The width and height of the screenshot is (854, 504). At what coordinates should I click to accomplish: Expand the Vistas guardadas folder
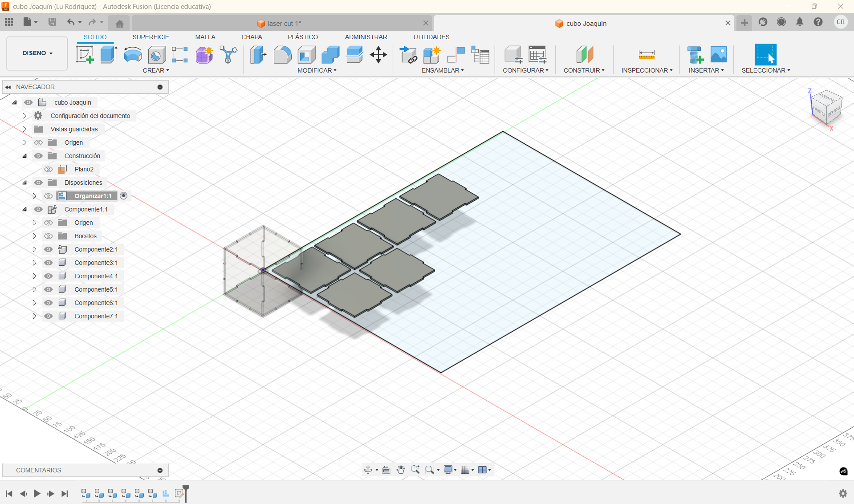pos(24,129)
